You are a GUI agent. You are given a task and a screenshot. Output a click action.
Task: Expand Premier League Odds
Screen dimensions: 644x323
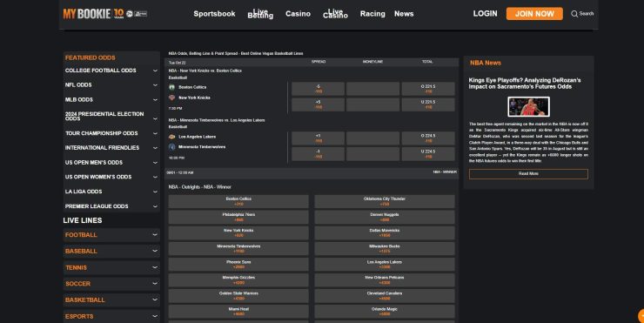coord(111,206)
